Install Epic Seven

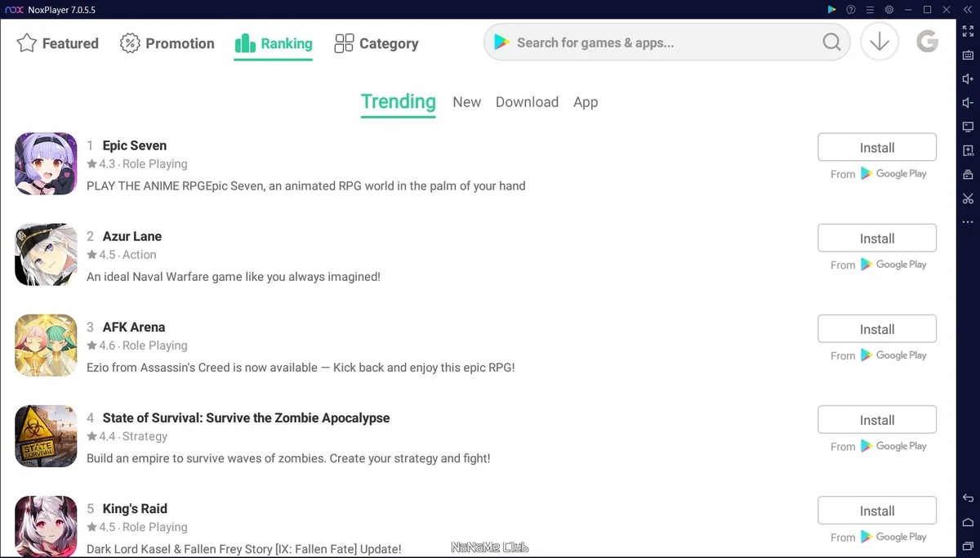pyautogui.click(x=877, y=148)
